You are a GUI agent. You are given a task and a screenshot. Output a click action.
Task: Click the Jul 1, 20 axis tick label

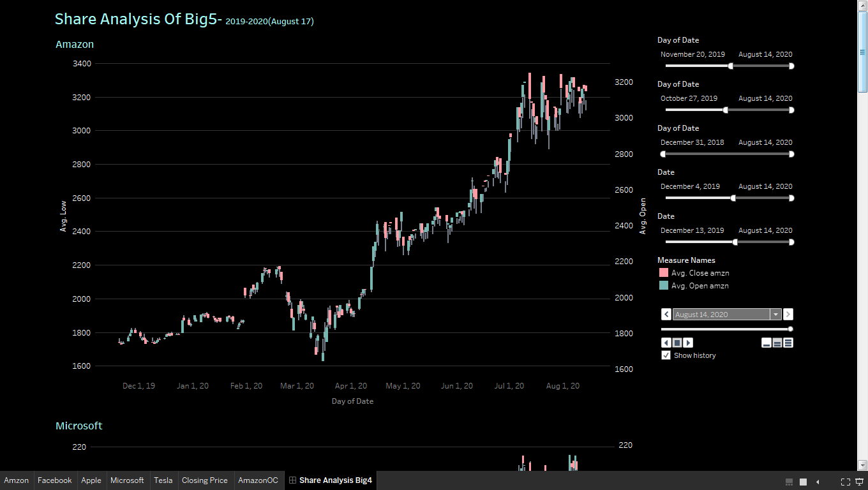point(509,386)
